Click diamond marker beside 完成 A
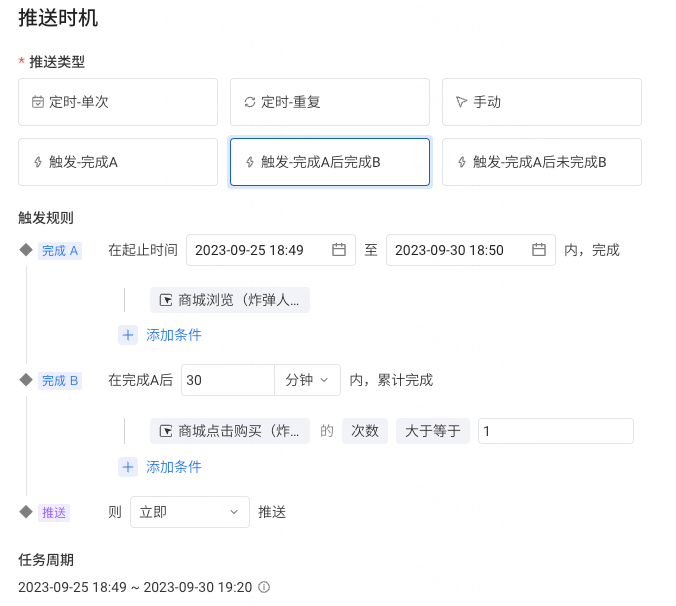This screenshot has height=606, width=676. pos(26,250)
